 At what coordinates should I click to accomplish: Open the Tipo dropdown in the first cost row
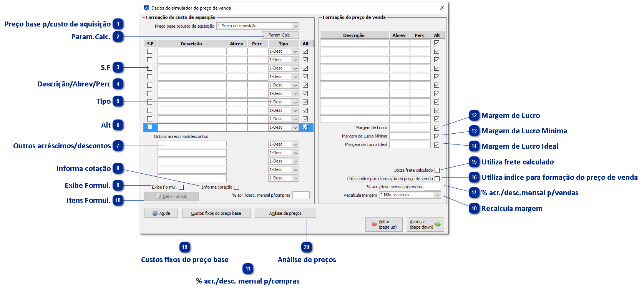click(x=295, y=51)
